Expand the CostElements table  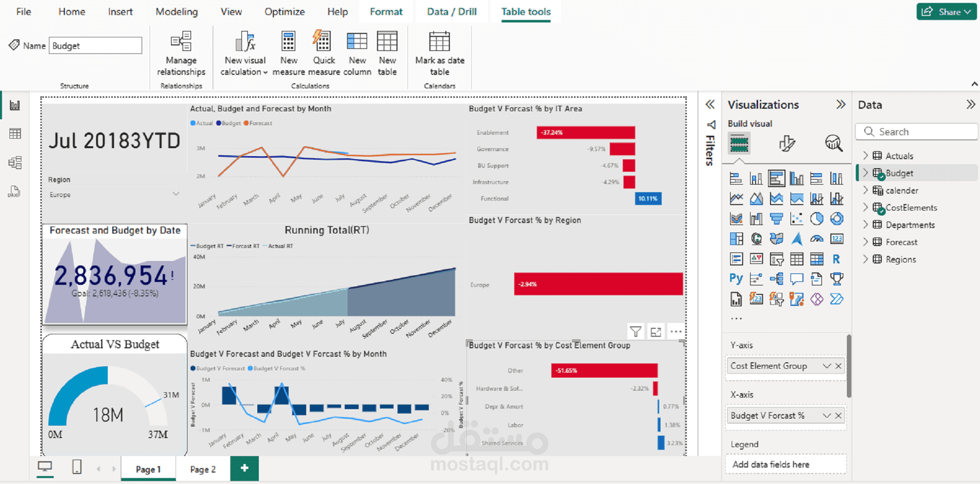click(x=865, y=208)
